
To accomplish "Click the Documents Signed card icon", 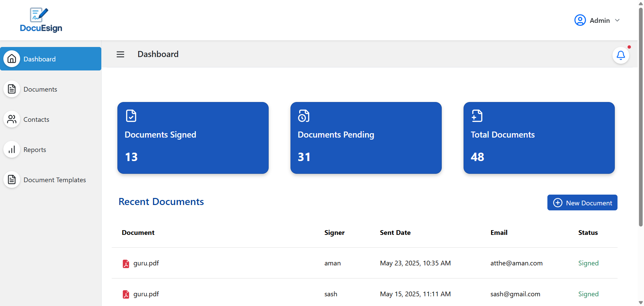I will (131, 116).
